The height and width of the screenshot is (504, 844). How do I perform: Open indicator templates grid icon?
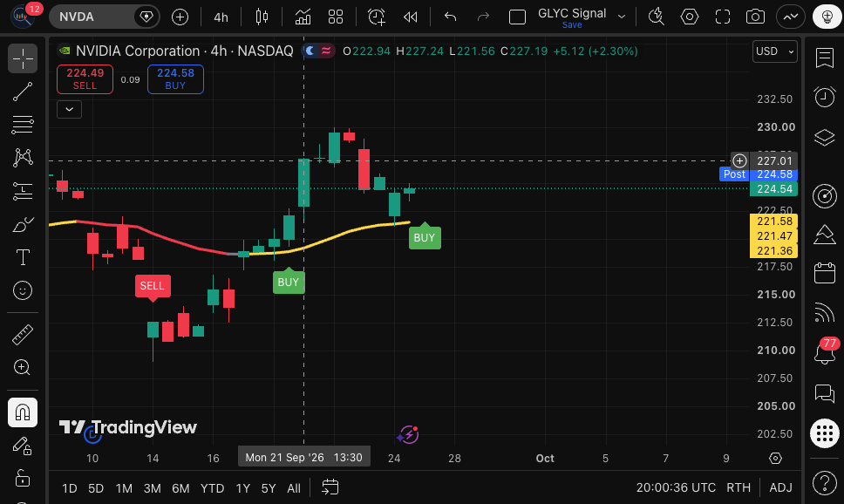click(336, 17)
